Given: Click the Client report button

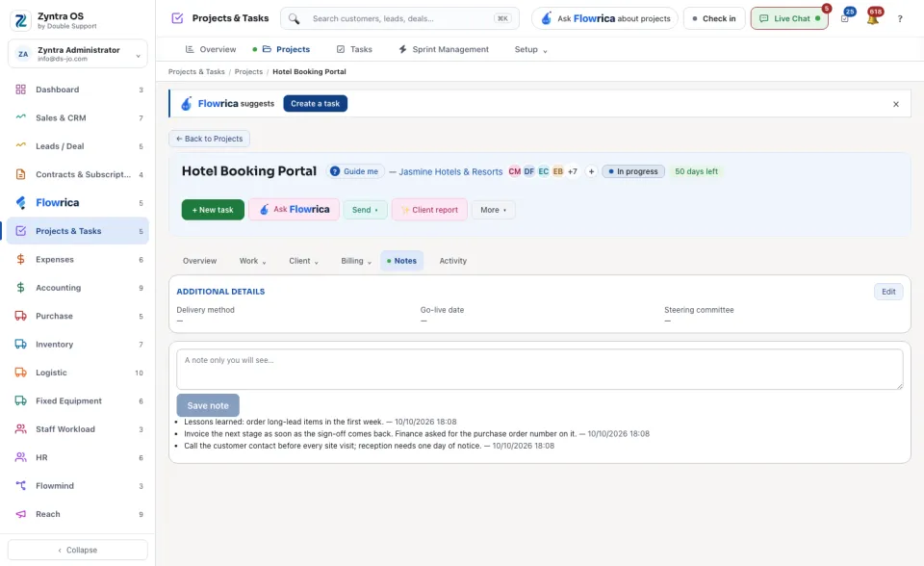Looking at the screenshot, I should click(429, 210).
